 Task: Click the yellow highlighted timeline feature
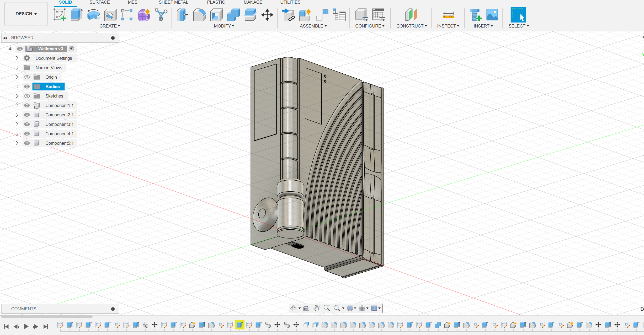pos(239,325)
